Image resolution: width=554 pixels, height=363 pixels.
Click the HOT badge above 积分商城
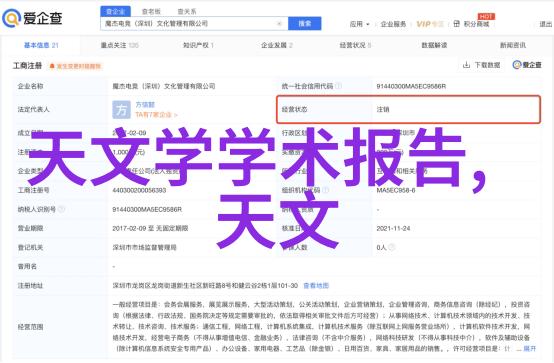(x=486, y=16)
